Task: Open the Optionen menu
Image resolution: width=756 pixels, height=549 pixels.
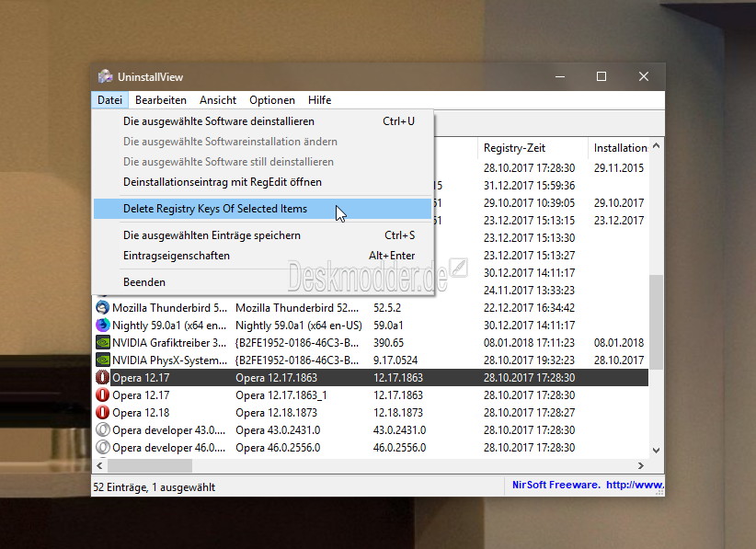Action: [272, 100]
